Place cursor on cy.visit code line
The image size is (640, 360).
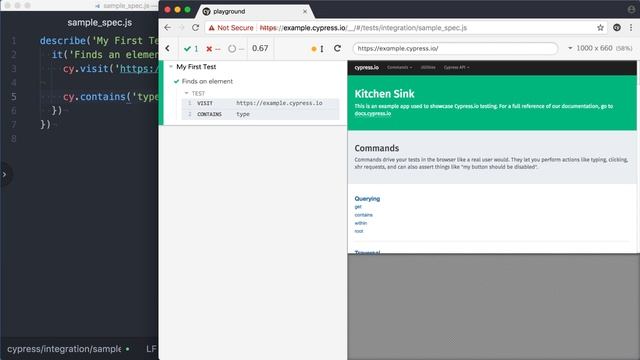tap(110, 69)
